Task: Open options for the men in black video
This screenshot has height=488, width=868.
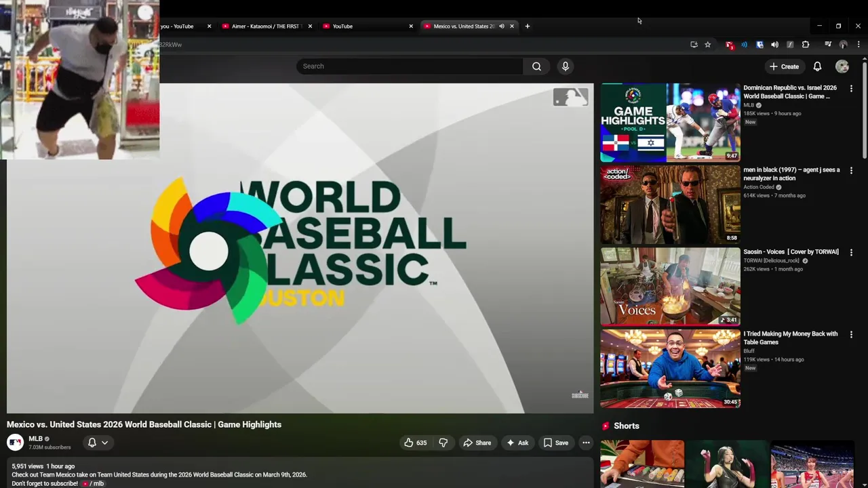Action: pyautogui.click(x=851, y=171)
